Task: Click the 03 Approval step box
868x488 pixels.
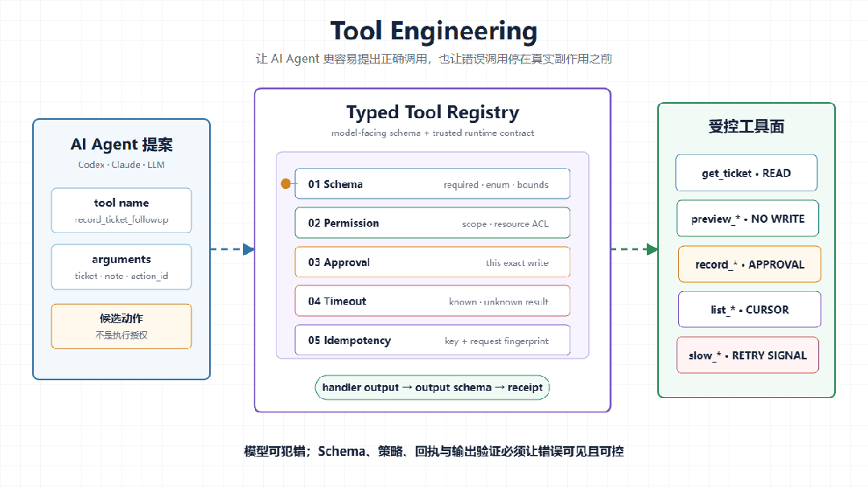Action: [x=432, y=262]
